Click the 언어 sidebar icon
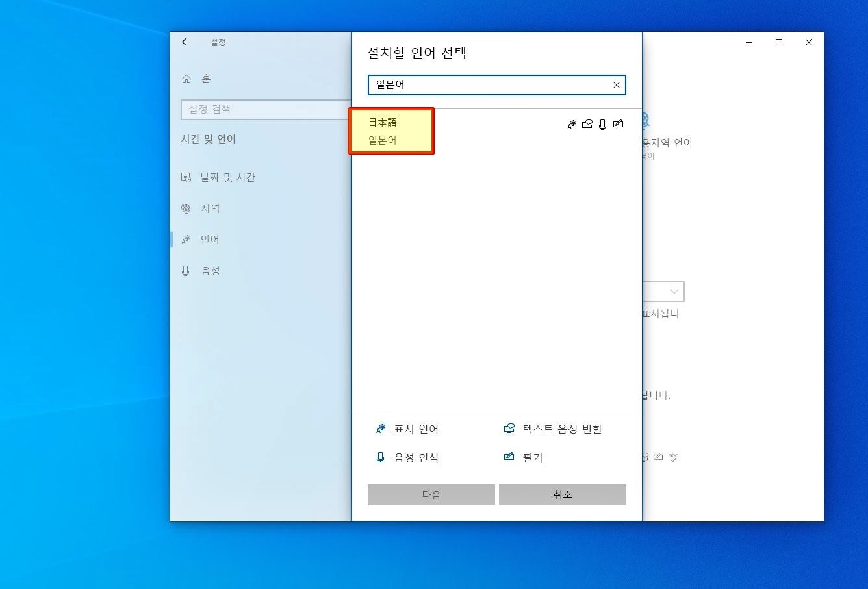This screenshot has width=868, height=589. coord(186,240)
